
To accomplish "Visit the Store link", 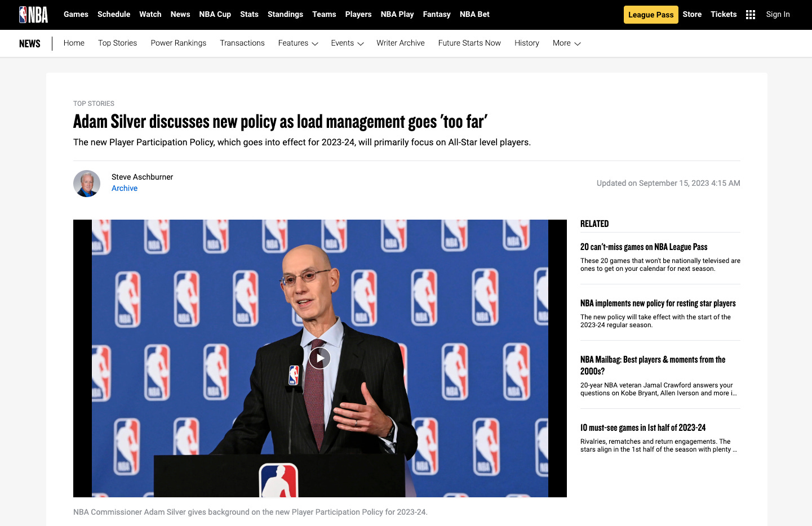I will [x=692, y=15].
